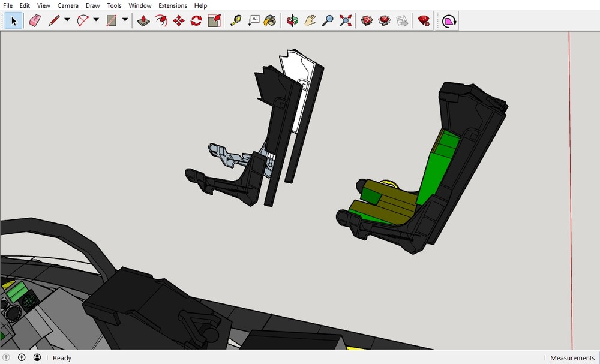Select the Eraser tool
This screenshot has width=600, height=364.
click(34, 20)
